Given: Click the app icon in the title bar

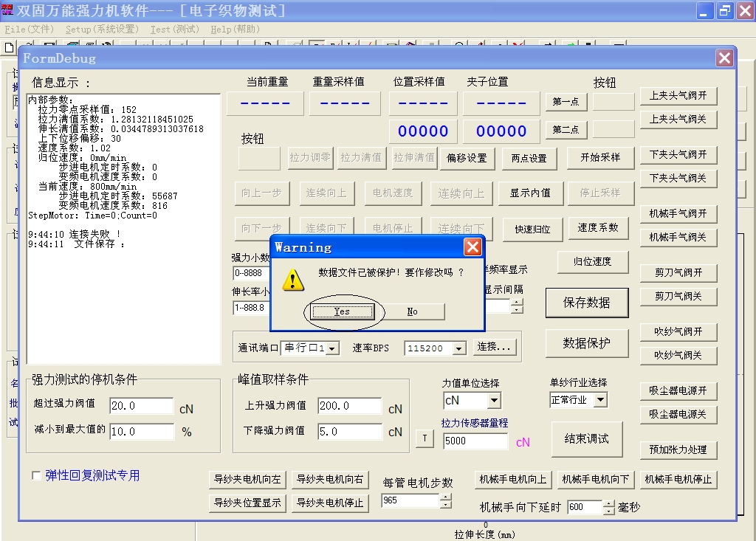Looking at the screenshot, I should click(7, 10).
